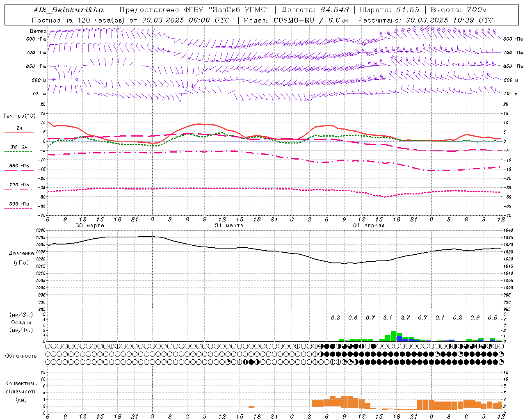525x420 pixels.
Task: Click the 0.1 three-hour precipitation value
Action: click(440, 317)
